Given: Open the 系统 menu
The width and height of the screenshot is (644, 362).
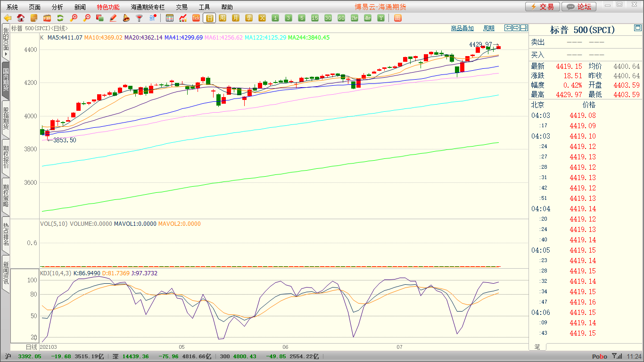Looking at the screenshot, I should pos(12,7).
